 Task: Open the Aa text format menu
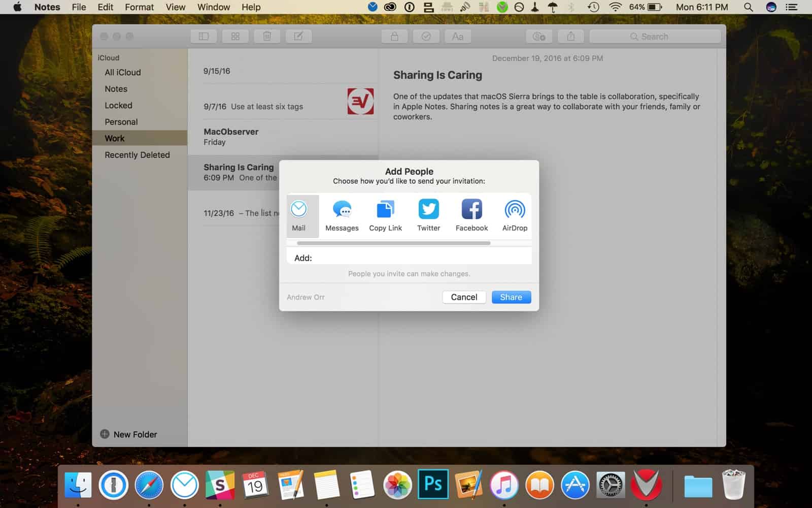(x=458, y=37)
